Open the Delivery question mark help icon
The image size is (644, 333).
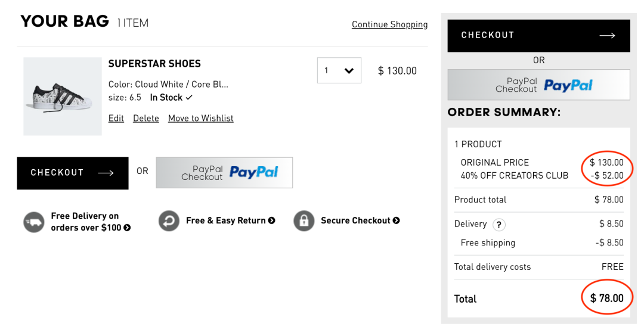(499, 225)
